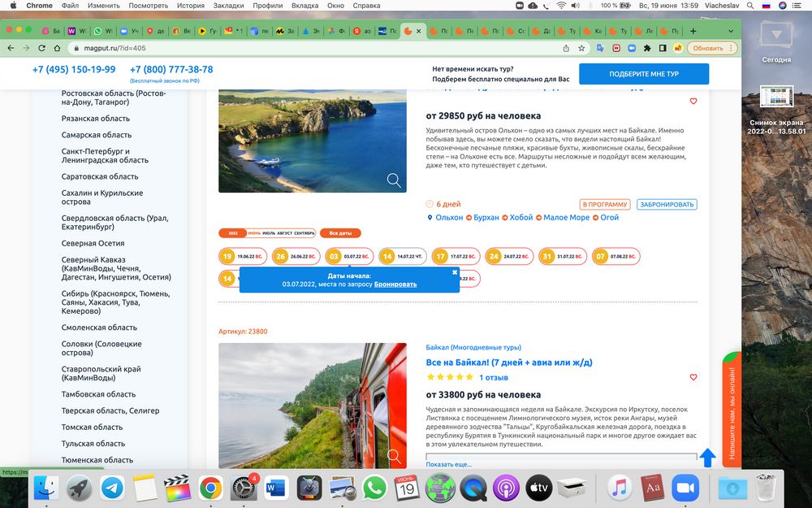Open the "История" menu in menu bar
This screenshot has width=812, height=508.
(x=191, y=6)
